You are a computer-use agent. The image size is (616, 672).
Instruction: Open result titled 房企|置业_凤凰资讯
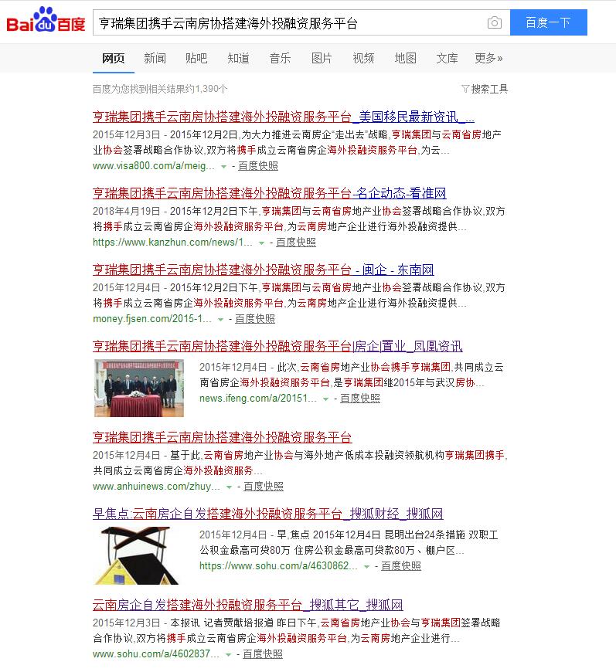tap(277, 346)
